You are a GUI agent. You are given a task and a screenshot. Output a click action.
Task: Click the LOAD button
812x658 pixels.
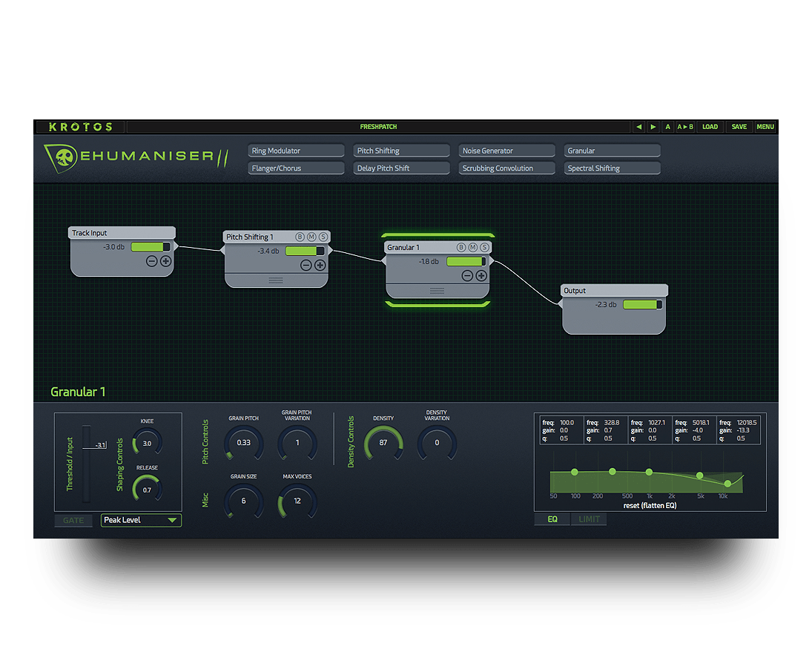click(710, 127)
